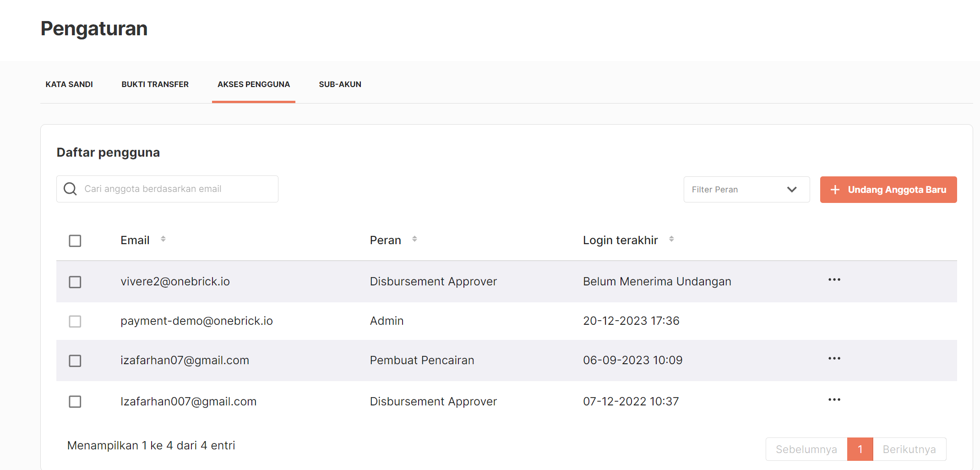Go to the Sub-Akun tab
Screen dimensions: 980x470
[340, 84]
